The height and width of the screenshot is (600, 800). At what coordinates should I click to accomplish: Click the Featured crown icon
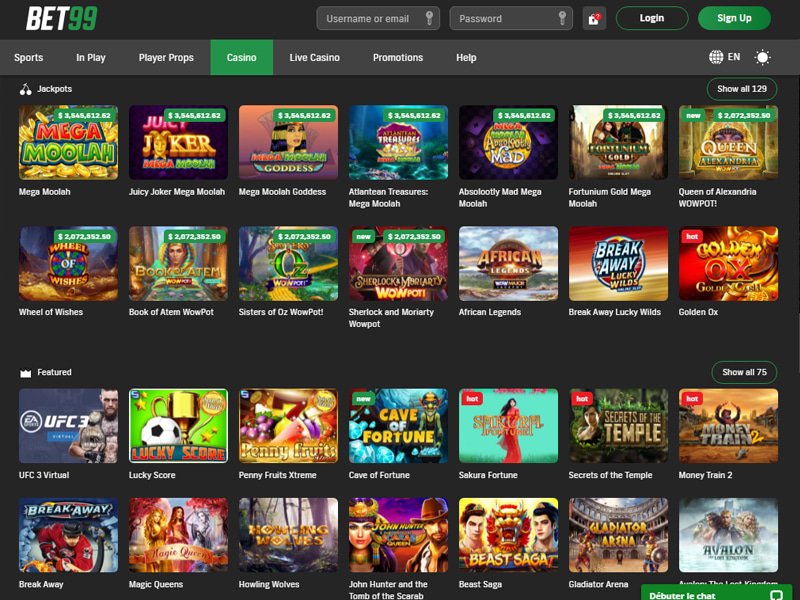pyautogui.click(x=26, y=373)
